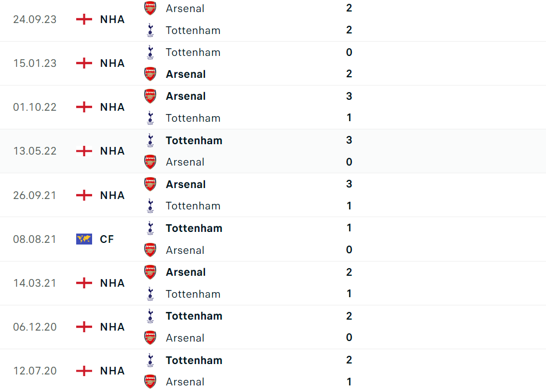Select Tottenham name in 24.09.23 match

tap(193, 30)
